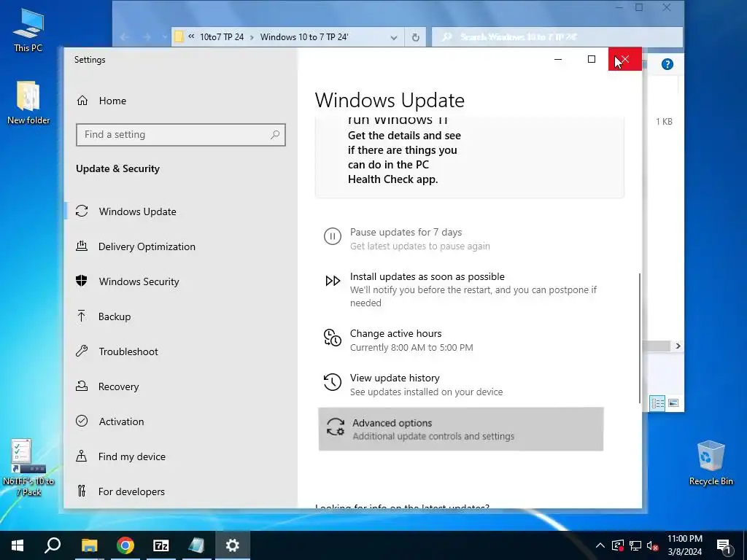Click the File Explorer search field
The height and width of the screenshot is (560, 747).
tap(557, 37)
